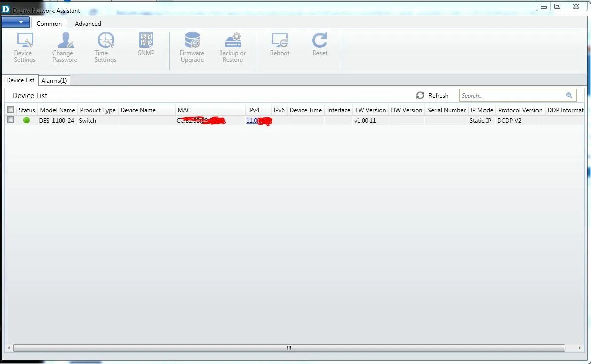
Task: Click the Static IP mode cell
Action: pyautogui.click(x=480, y=121)
